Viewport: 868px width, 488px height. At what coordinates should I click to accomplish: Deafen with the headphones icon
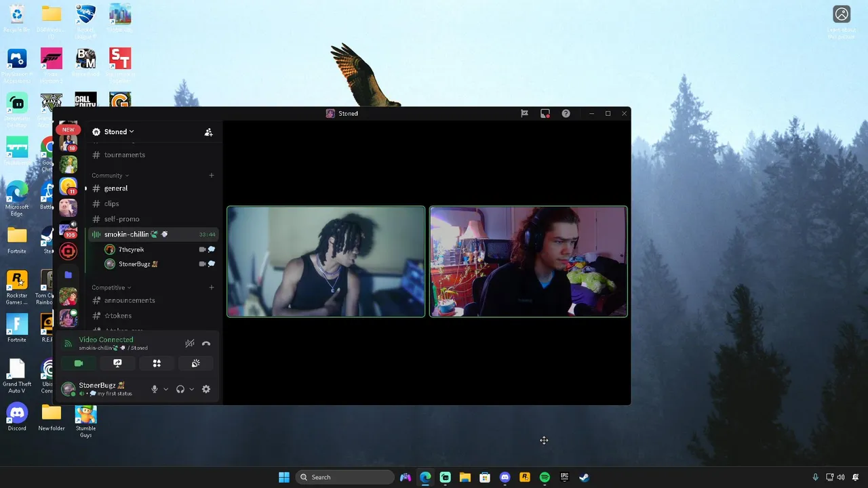point(180,389)
